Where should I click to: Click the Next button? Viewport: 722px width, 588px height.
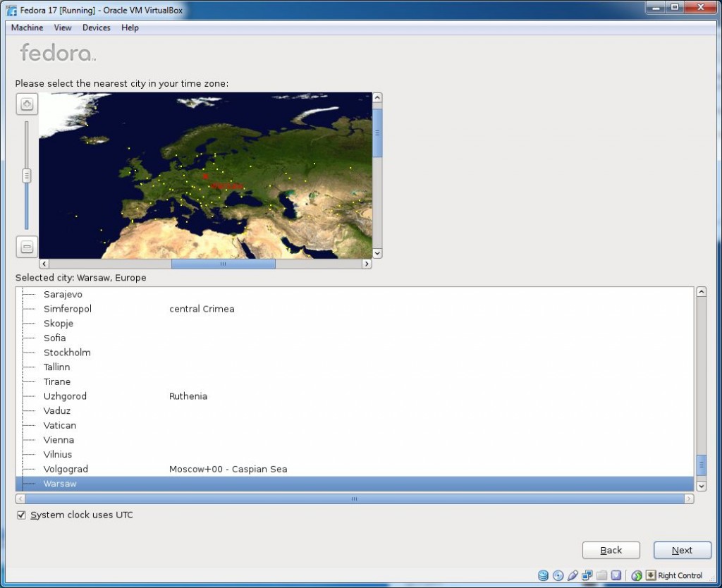point(683,550)
